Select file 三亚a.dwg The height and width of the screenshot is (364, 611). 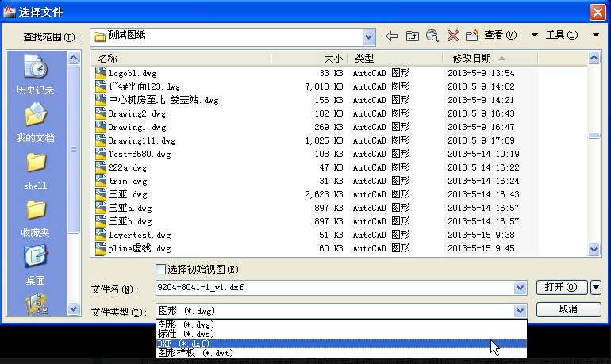coord(130,208)
